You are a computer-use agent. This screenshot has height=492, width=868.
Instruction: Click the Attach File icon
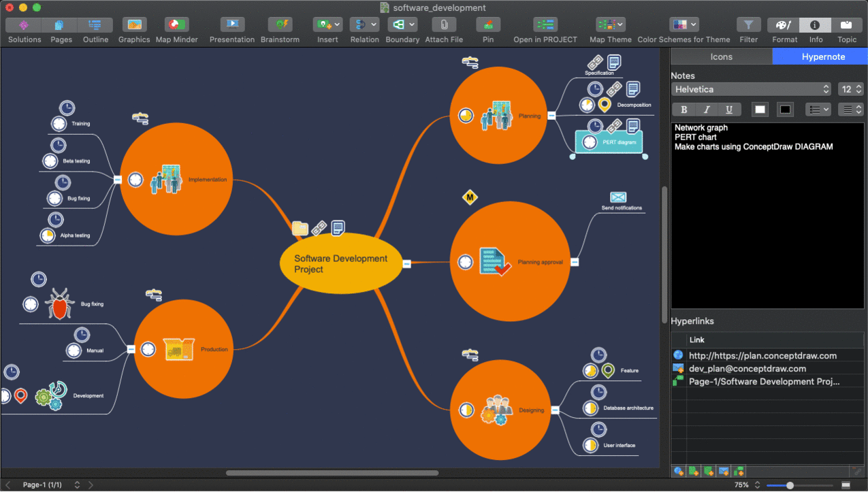(x=444, y=25)
